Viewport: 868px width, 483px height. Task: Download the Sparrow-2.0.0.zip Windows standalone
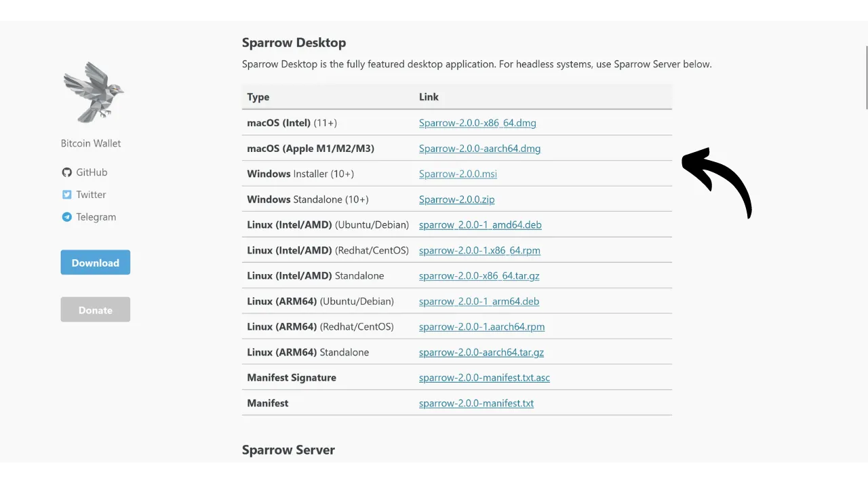pos(456,199)
